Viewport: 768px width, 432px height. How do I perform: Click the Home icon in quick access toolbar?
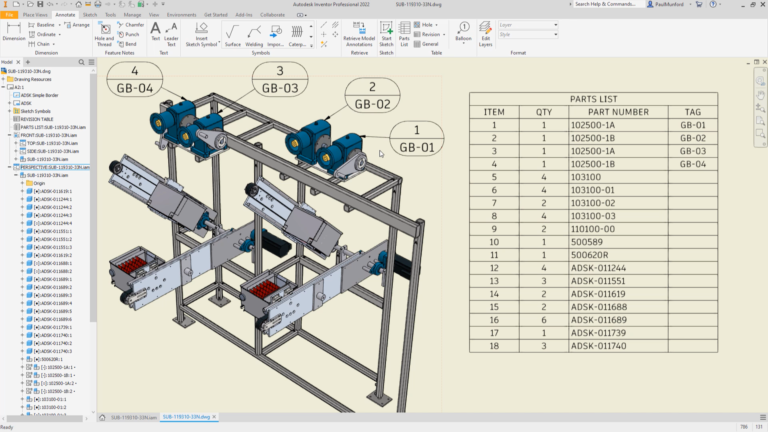tap(78, 4)
